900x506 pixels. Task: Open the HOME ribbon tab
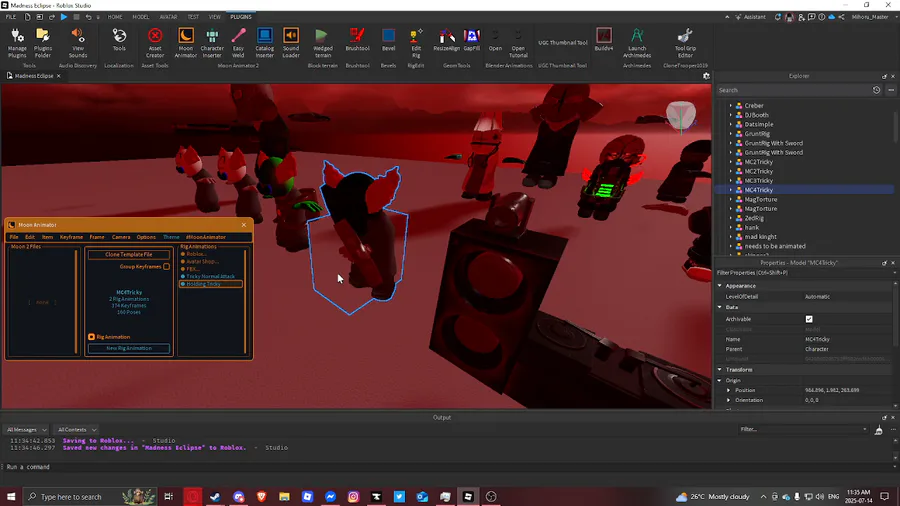[115, 17]
